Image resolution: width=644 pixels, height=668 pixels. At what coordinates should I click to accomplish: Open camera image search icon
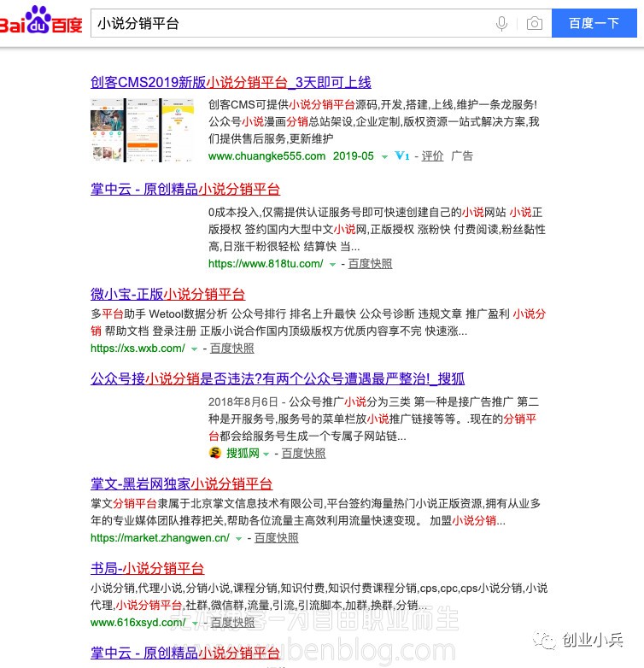click(534, 23)
